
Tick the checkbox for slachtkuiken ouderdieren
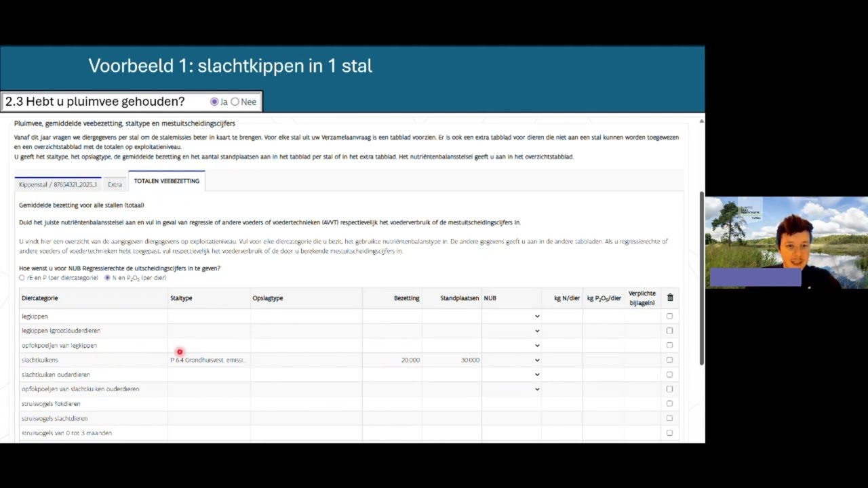(669, 374)
